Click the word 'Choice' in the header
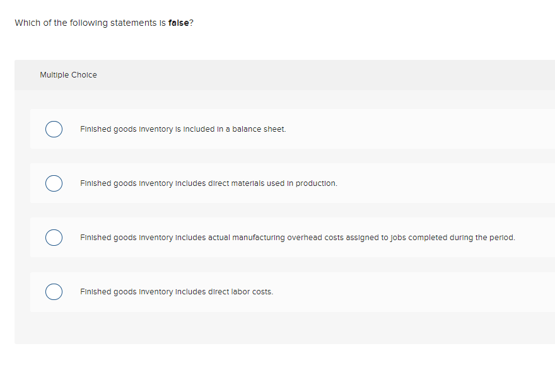Viewport: 555px width, 392px height. pyautogui.click(x=84, y=75)
